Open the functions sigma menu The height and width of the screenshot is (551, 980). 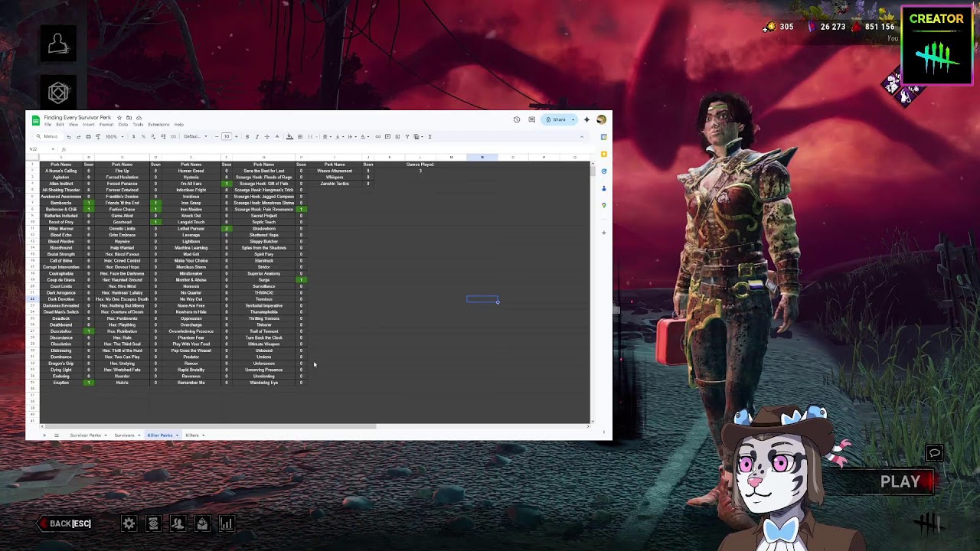[430, 136]
